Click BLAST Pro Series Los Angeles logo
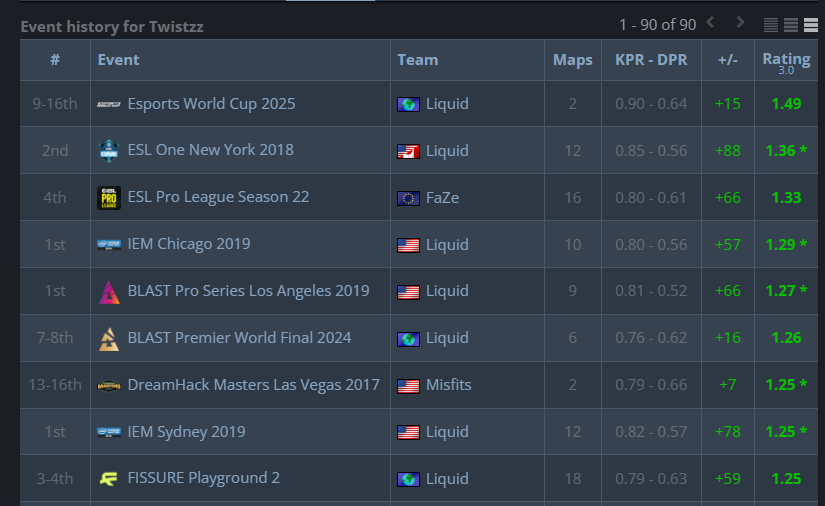This screenshot has height=506, width=825. pos(109,291)
